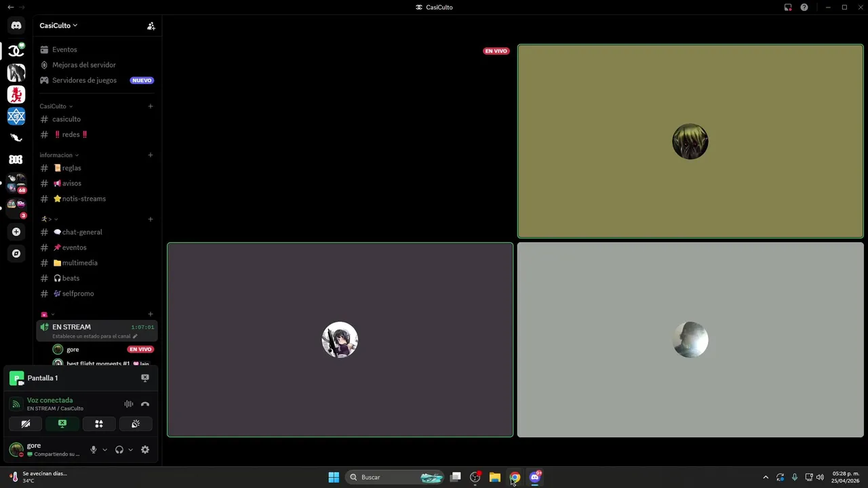Collapse the runner emoji channel category
Image resolution: width=868 pixels, height=488 pixels.
pos(49,219)
